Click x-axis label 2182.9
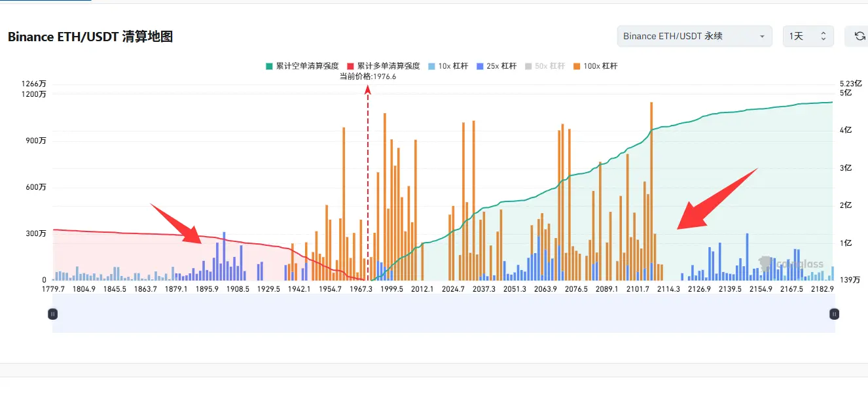 822,289
